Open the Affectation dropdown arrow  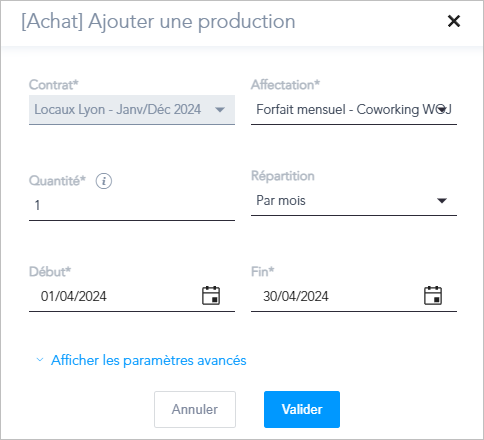(x=442, y=109)
